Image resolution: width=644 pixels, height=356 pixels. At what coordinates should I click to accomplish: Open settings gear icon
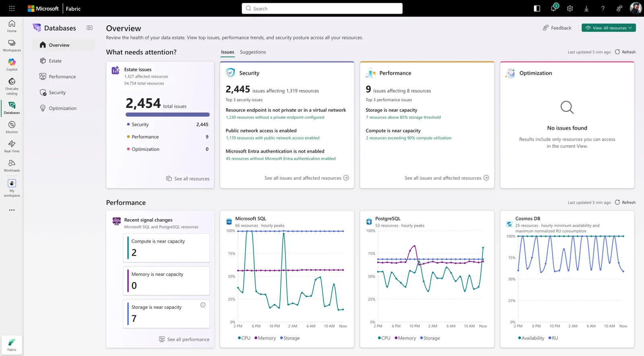570,8
